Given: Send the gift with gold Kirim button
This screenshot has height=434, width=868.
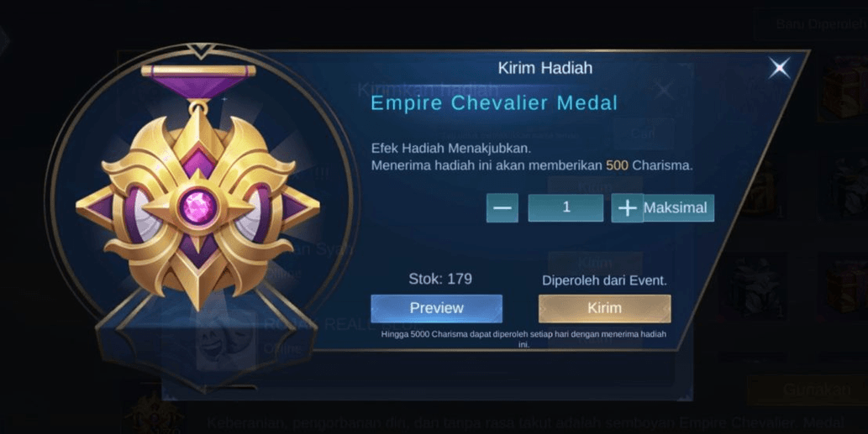Looking at the screenshot, I should (604, 308).
